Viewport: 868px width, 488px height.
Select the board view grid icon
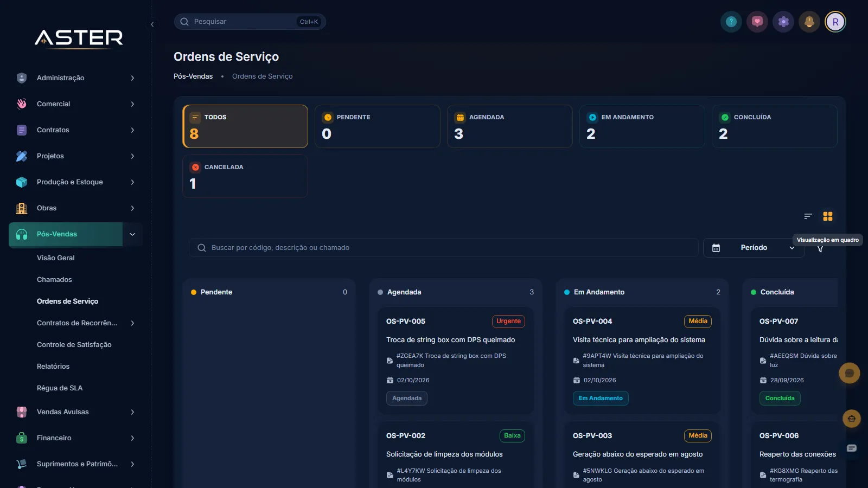[828, 216]
